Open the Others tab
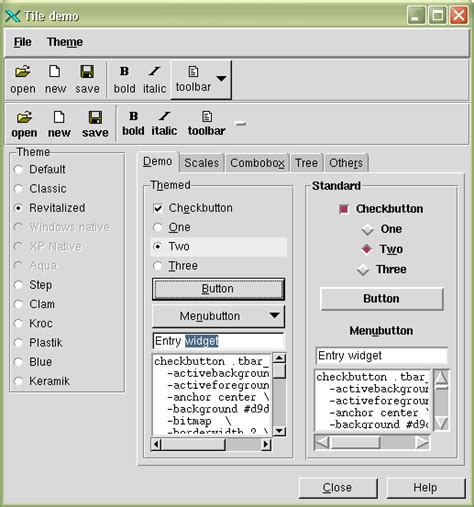 point(346,163)
